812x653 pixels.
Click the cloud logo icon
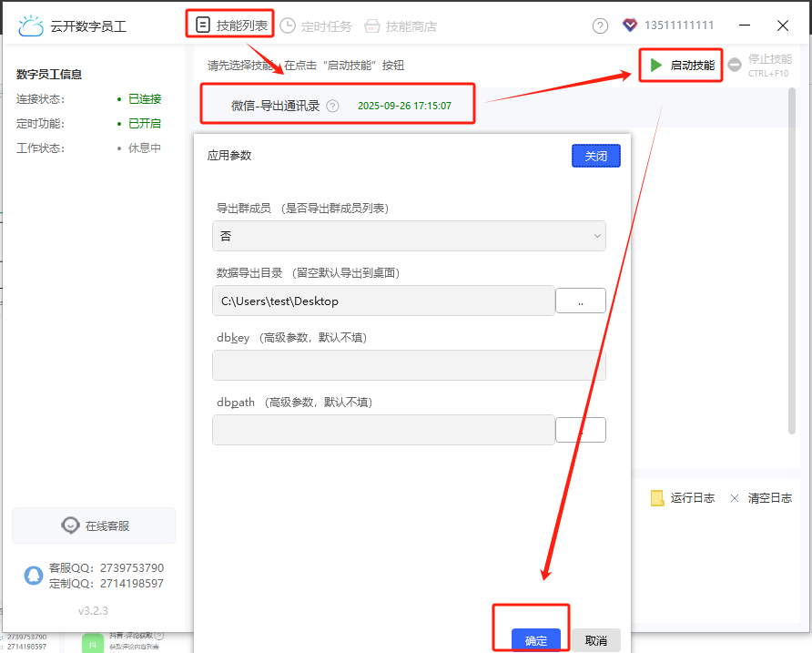[30, 26]
